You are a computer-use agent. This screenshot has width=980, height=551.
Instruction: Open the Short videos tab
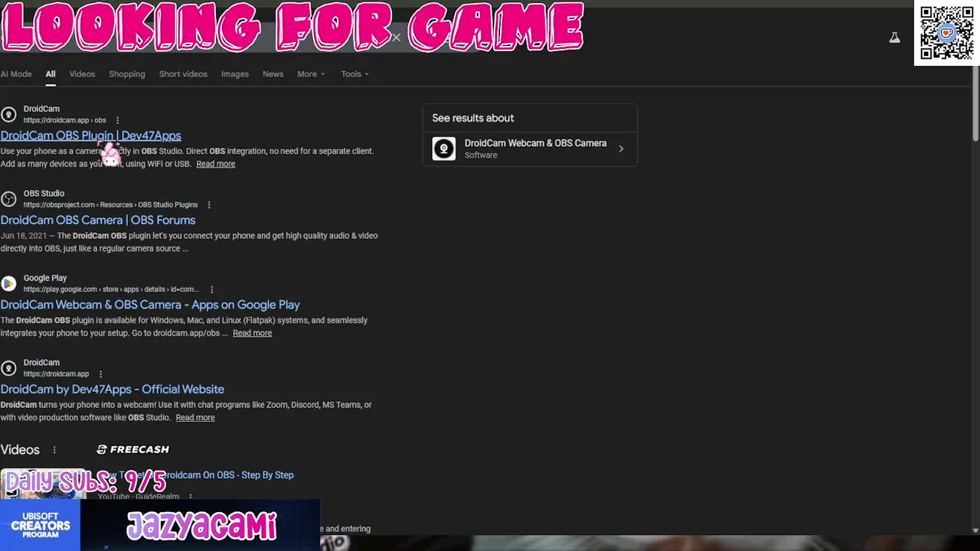coord(183,74)
